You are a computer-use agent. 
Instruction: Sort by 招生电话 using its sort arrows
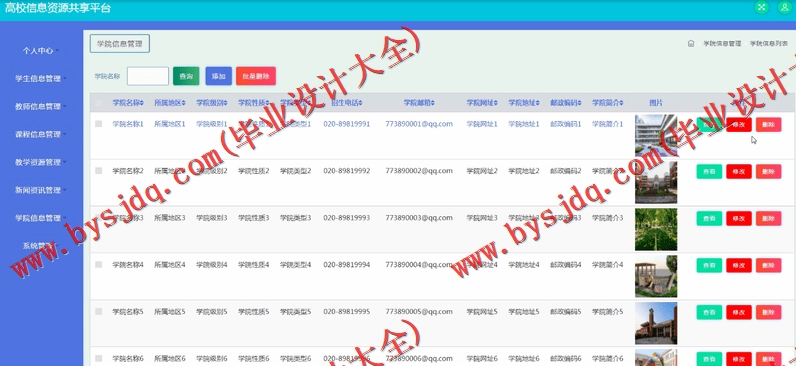click(x=360, y=103)
